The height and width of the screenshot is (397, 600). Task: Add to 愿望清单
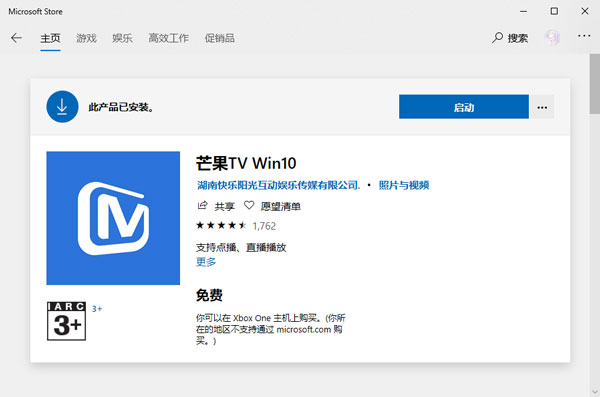click(280, 206)
